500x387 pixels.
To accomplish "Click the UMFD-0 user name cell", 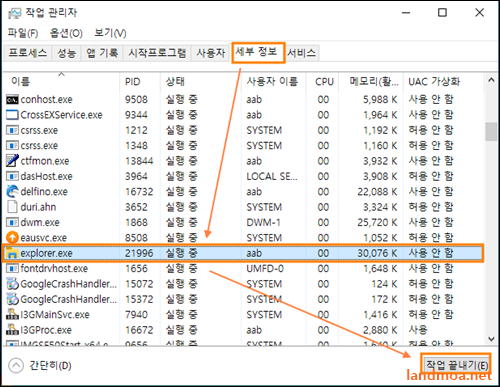I will tap(265, 268).
